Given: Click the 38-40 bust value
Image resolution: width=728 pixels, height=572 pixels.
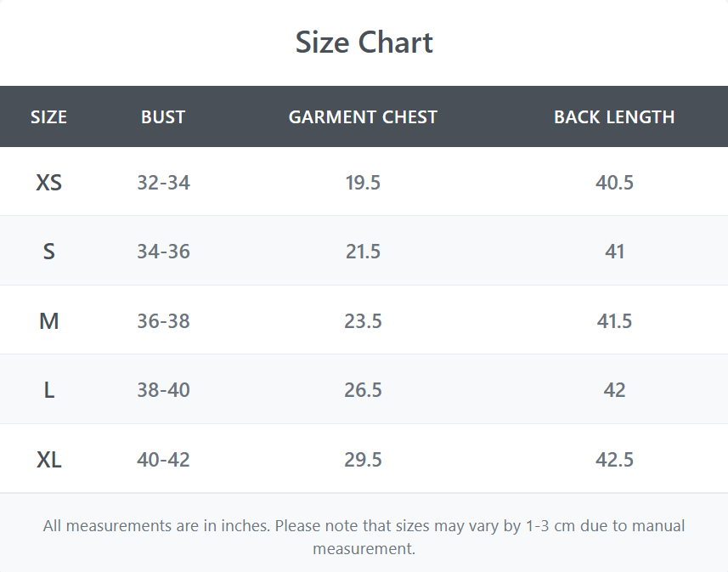Looking at the screenshot, I should (163, 390).
